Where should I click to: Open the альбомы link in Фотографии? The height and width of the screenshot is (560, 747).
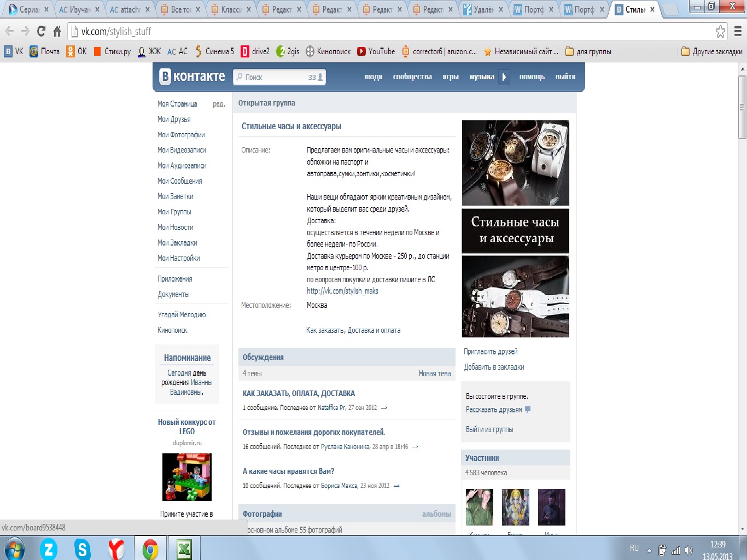tap(436, 514)
